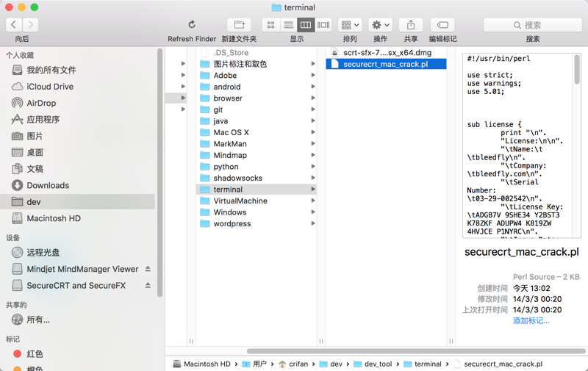Select SecureCRT and SecureFX volume
The width and height of the screenshot is (588, 371).
pyautogui.click(x=68, y=286)
